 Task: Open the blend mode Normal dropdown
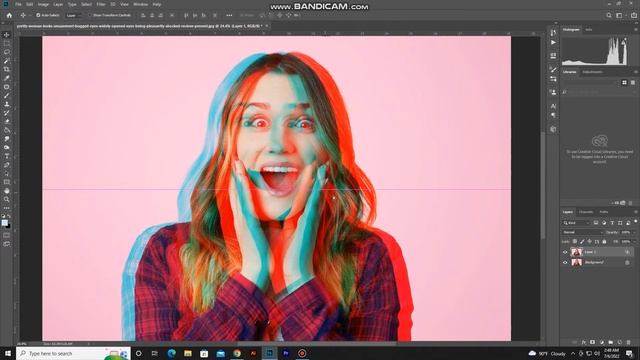click(582, 232)
